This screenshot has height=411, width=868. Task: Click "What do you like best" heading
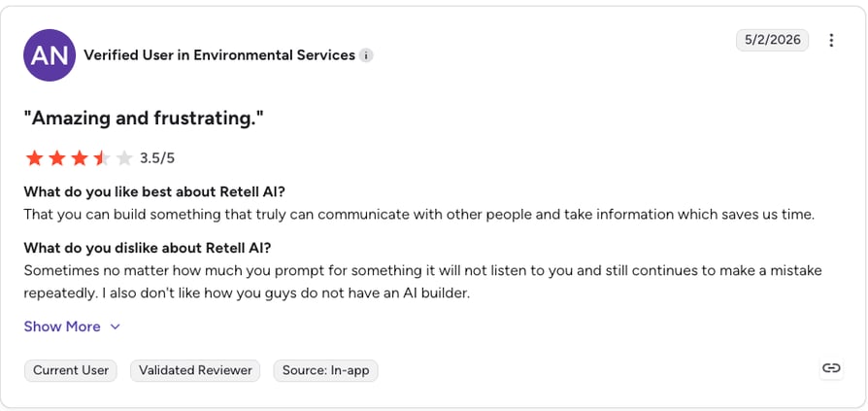point(154,191)
